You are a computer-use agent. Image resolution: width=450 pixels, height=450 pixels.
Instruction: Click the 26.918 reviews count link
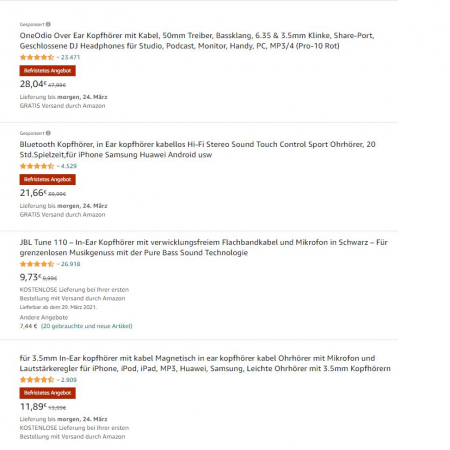click(71, 264)
